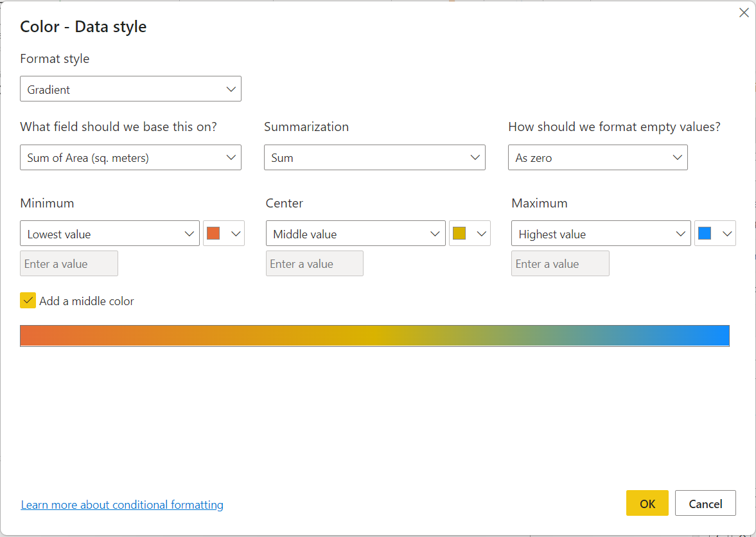The height and width of the screenshot is (537, 756).
Task: Open the empty values dropdown showing As zero
Action: 597,157
